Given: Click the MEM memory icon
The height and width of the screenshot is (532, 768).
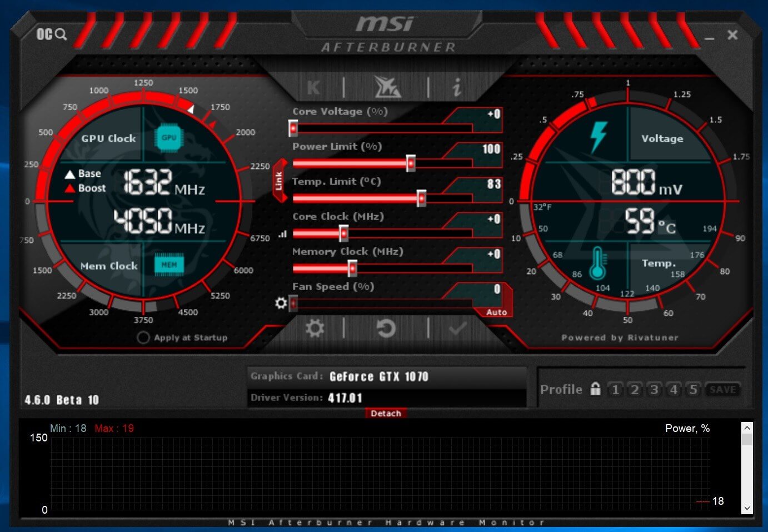Looking at the screenshot, I should tap(168, 265).
